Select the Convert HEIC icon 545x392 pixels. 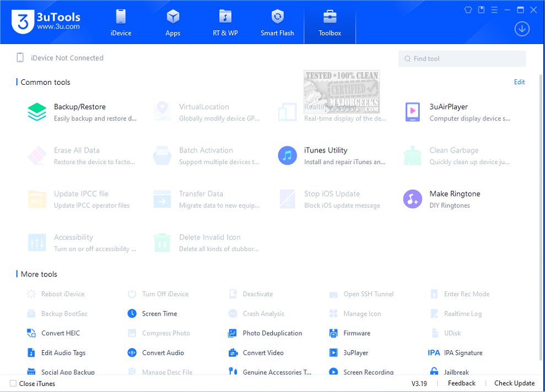(x=31, y=333)
